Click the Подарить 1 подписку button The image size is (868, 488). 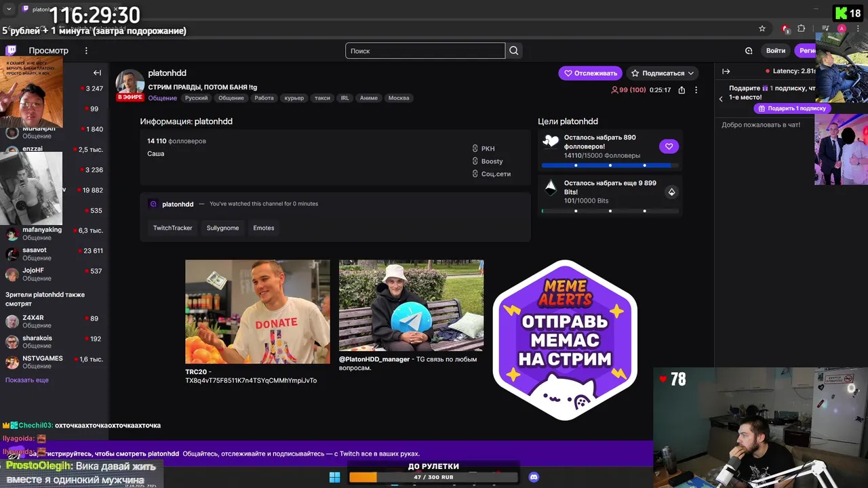click(792, 108)
